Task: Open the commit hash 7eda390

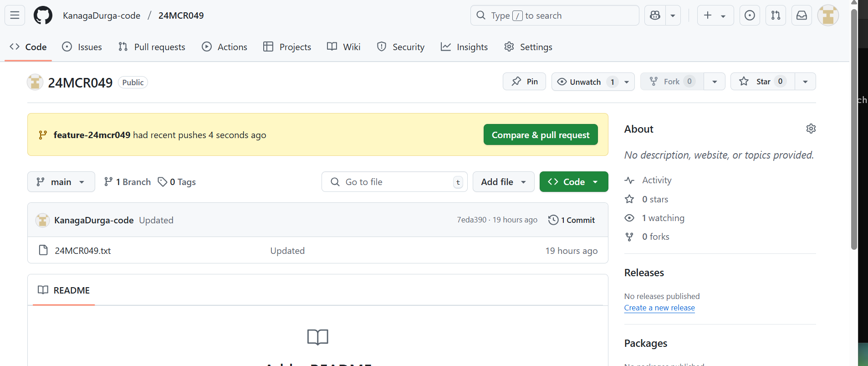Action: click(471, 220)
